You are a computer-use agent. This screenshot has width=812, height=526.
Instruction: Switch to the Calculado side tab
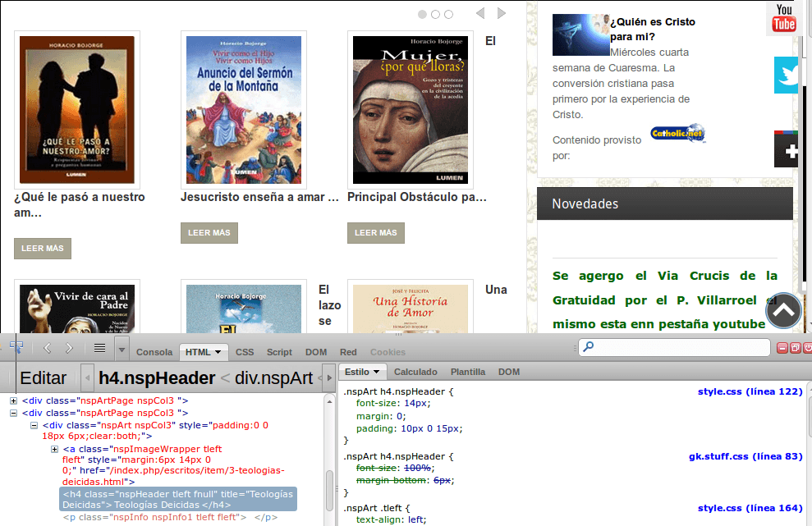(415, 372)
